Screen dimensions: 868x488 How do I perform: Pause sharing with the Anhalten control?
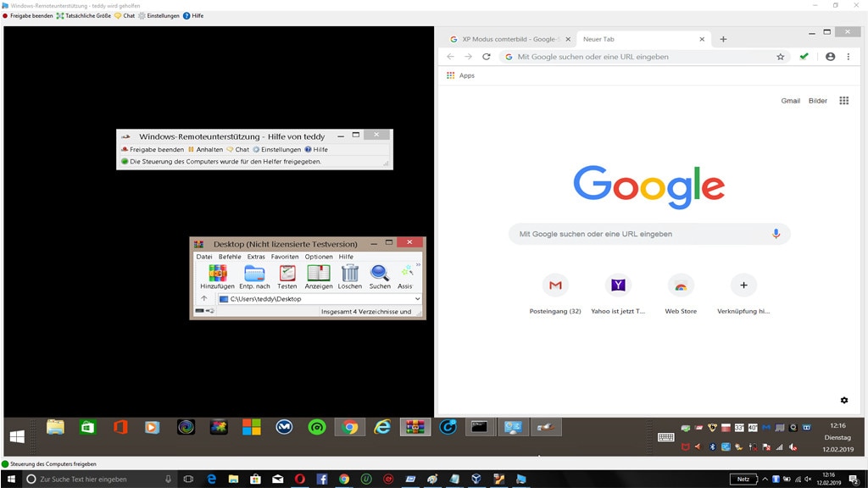click(x=208, y=150)
